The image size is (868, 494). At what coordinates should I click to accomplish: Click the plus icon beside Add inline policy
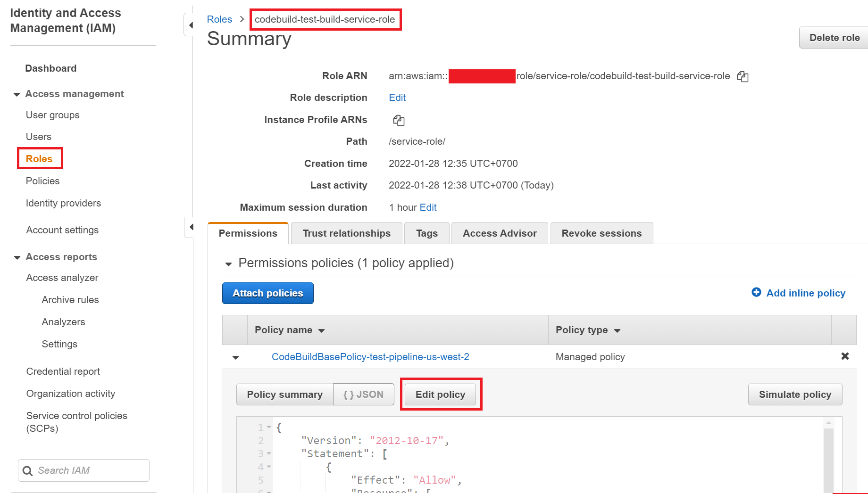click(x=756, y=293)
